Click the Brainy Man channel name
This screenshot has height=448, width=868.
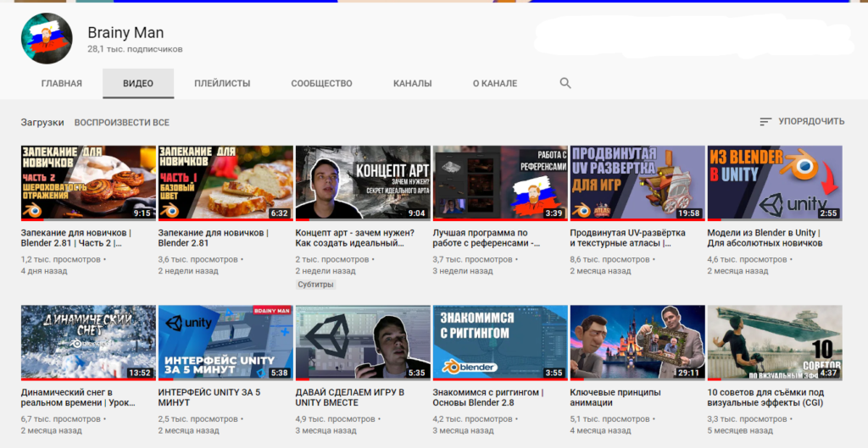click(125, 33)
